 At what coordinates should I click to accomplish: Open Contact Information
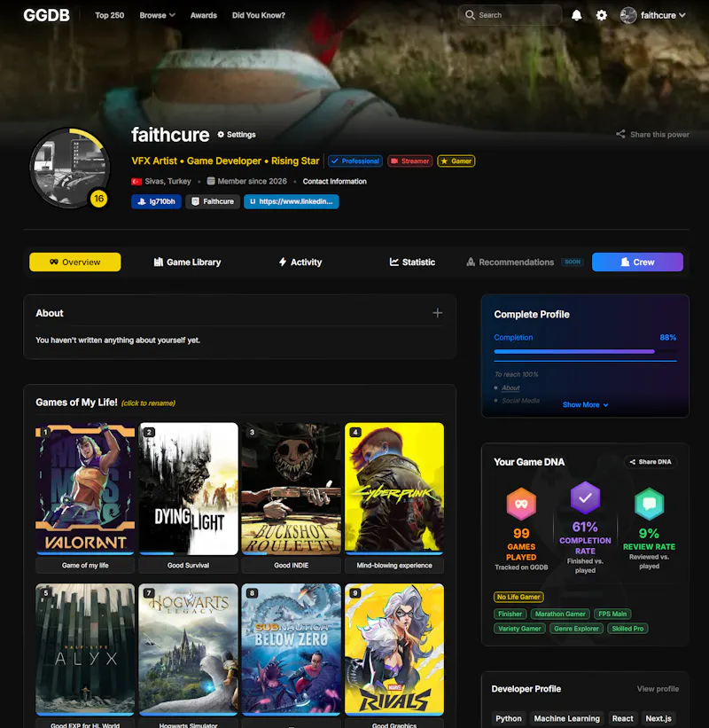(x=334, y=182)
